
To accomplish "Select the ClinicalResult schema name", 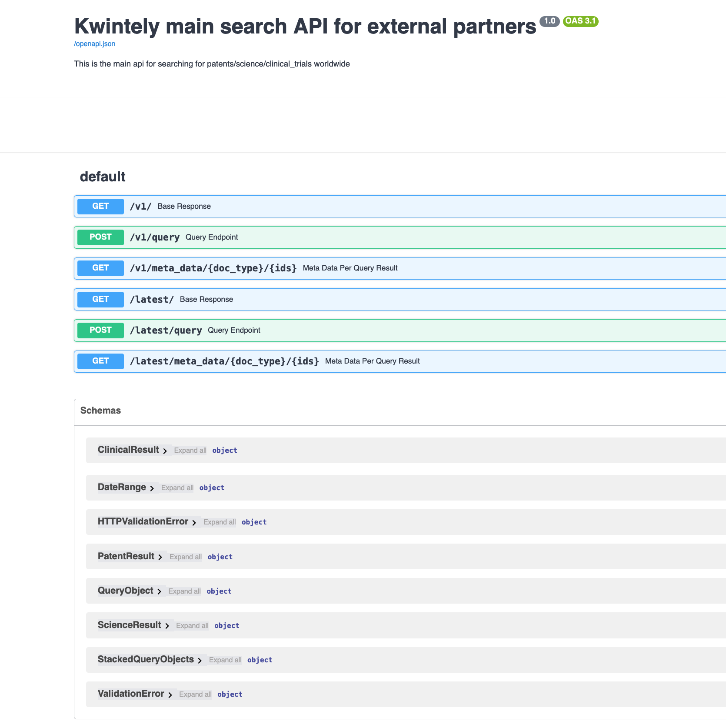I will point(128,450).
